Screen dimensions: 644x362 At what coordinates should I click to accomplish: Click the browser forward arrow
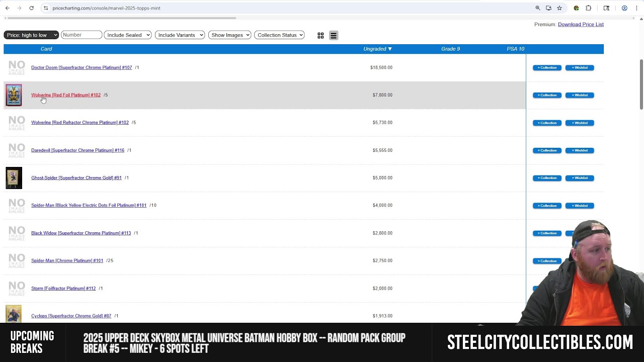(19, 8)
